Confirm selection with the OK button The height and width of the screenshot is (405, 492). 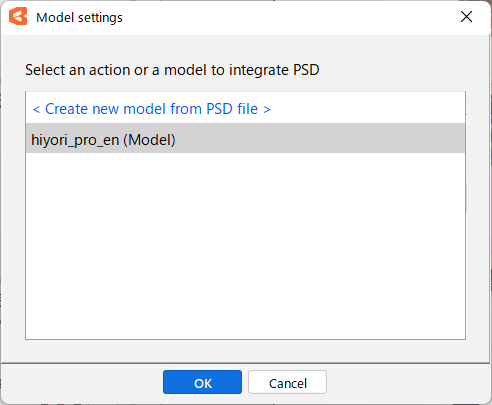point(202,382)
